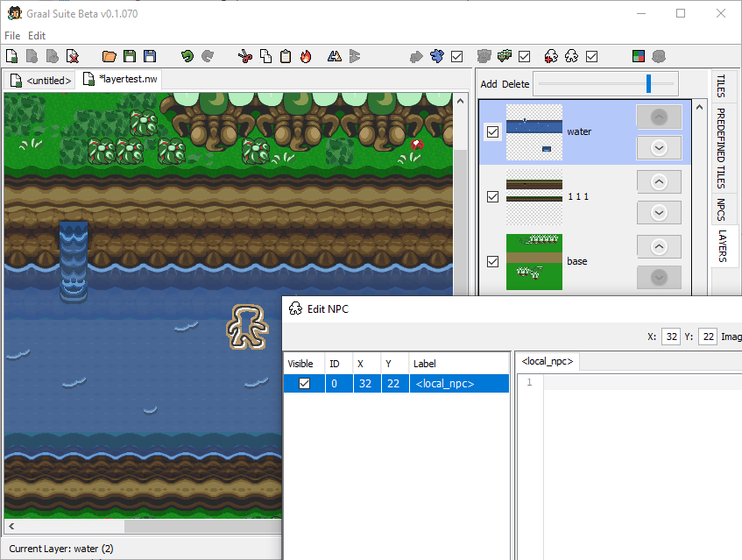Toggle Visible checkbox for local_npc row
742x560 pixels.
pos(304,383)
